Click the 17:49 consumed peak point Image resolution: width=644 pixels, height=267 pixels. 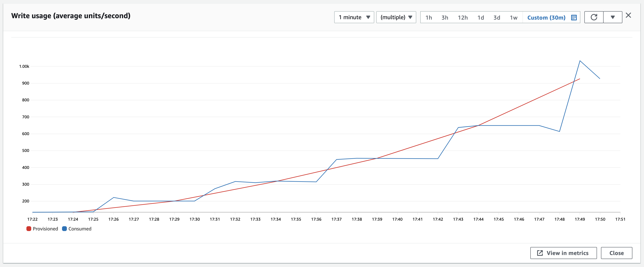pyautogui.click(x=580, y=61)
